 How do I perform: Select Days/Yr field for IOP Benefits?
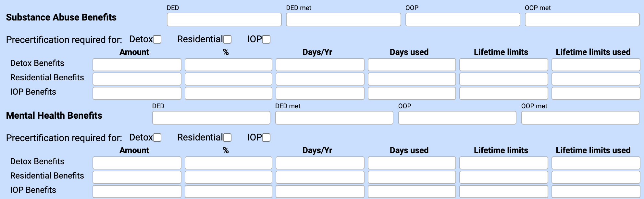pos(320,93)
